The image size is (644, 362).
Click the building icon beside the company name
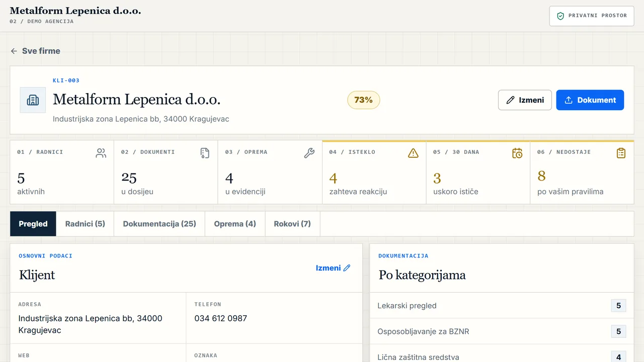(x=33, y=100)
